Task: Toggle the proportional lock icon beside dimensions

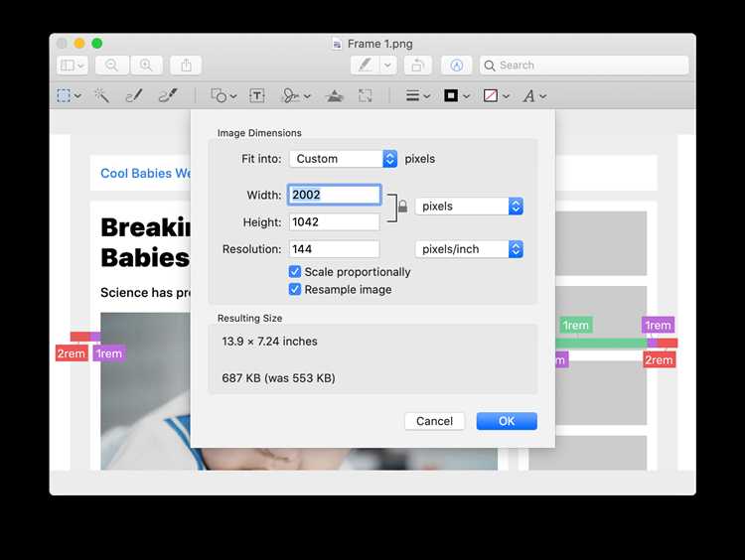Action: coord(402,207)
